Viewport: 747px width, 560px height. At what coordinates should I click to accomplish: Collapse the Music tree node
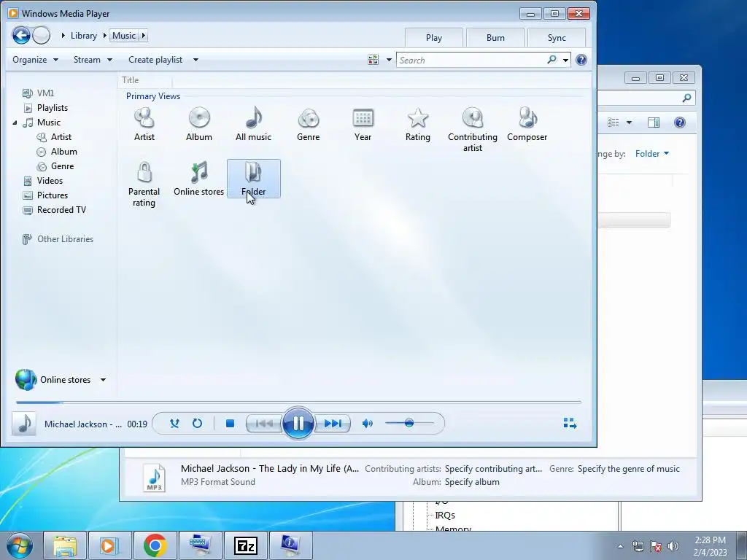pyautogui.click(x=15, y=122)
